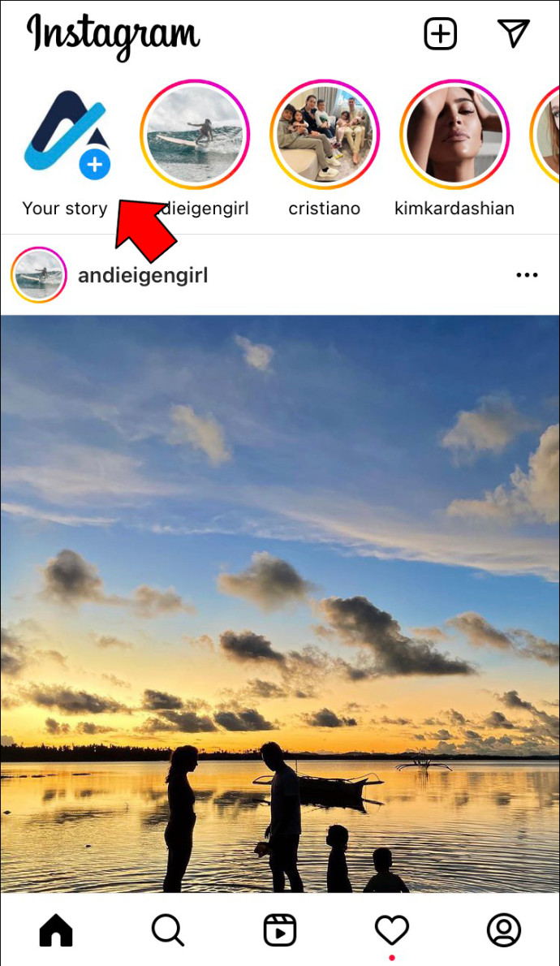The height and width of the screenshot is (966, 560).
Task: View the surfer story circle in stories row
Action: tap(195, 134)
